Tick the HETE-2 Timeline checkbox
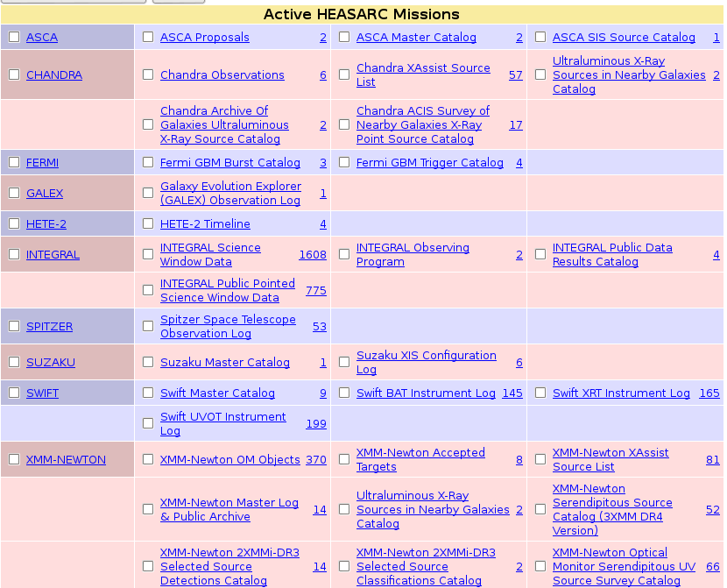Image resolution: width=727 pixels, height=588 pixels. [148, 223]
